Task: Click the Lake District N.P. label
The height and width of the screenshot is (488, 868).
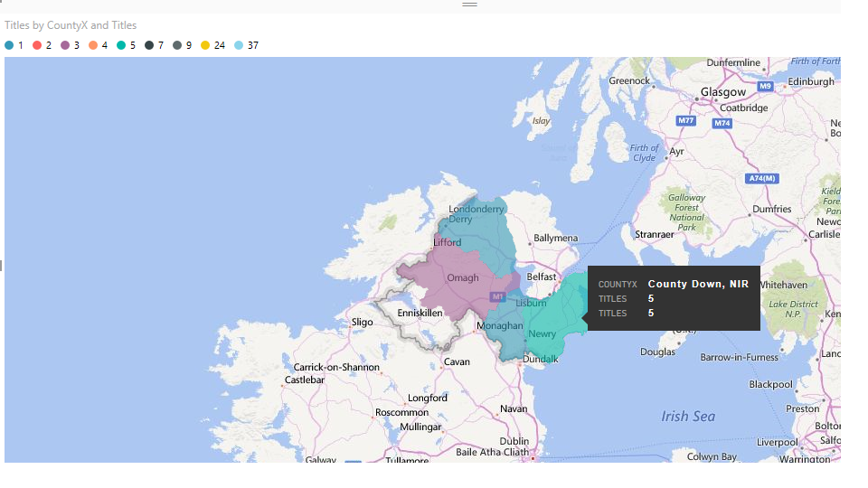Action: (793, 309)
